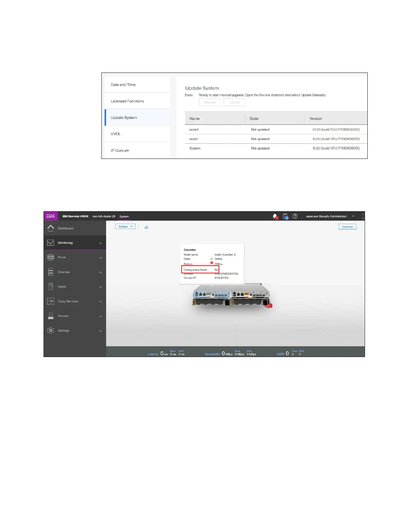The height and width of the screenshot is (532, 411).
Task: Click the node1 (Canister 1) node name
Action: [x=225, y=255]
